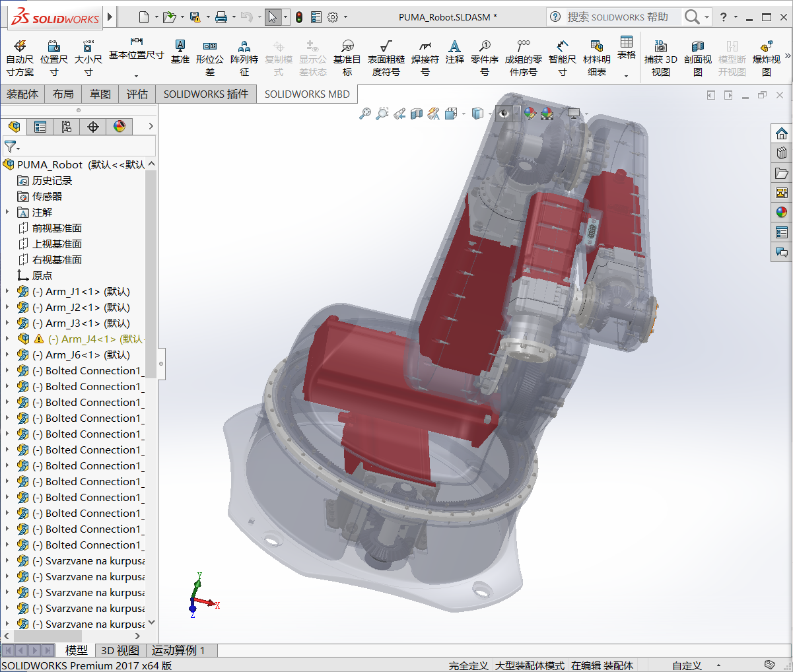Open File Properties list icon
Viewport: 793px width, 672px height.
pyautogui.click(x=316, y=17)
